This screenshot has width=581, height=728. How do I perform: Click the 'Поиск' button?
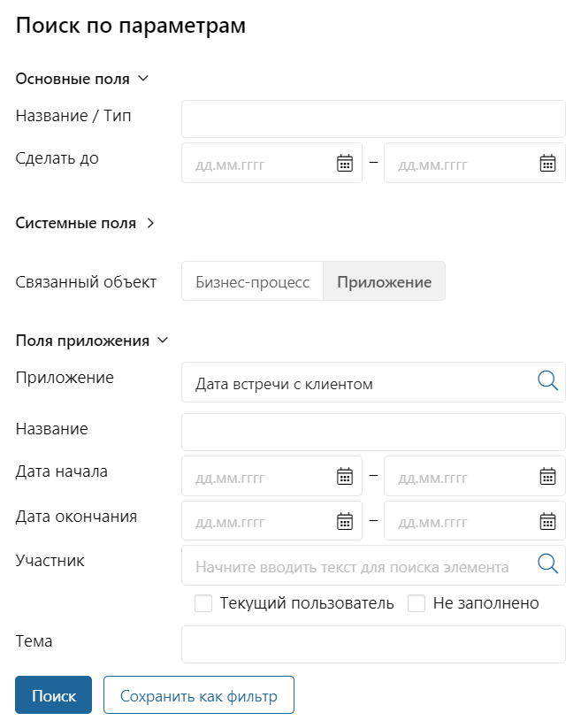[53, 694]
